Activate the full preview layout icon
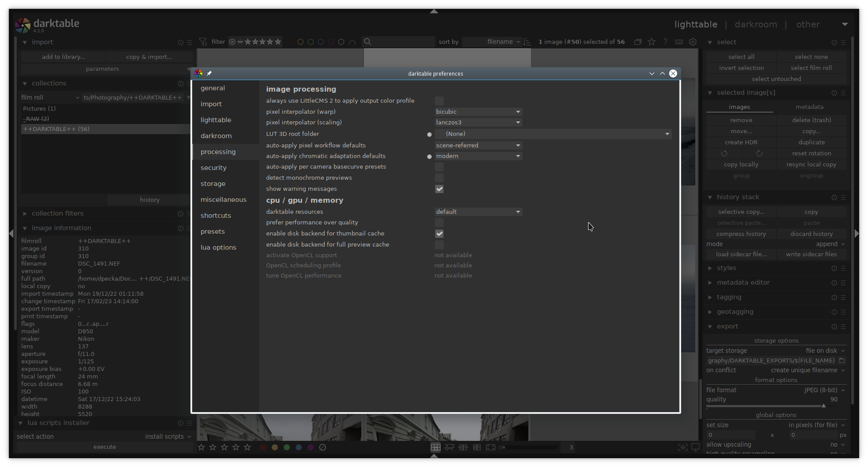 491,447
